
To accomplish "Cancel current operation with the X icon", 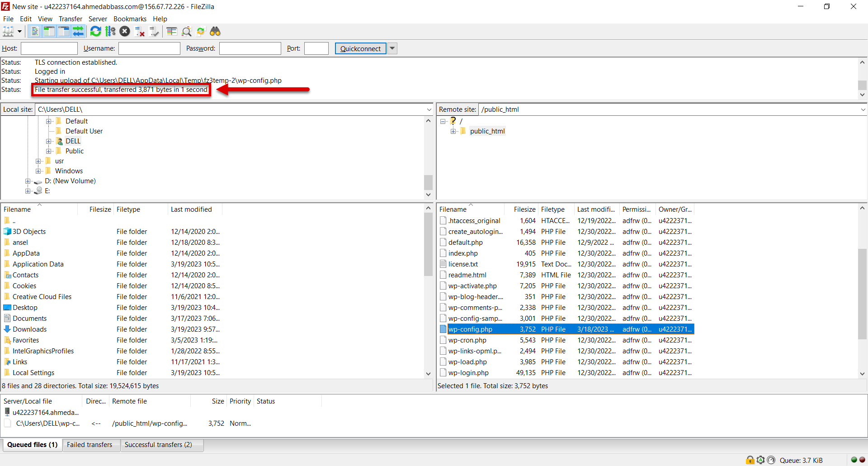I will (125, 31).
